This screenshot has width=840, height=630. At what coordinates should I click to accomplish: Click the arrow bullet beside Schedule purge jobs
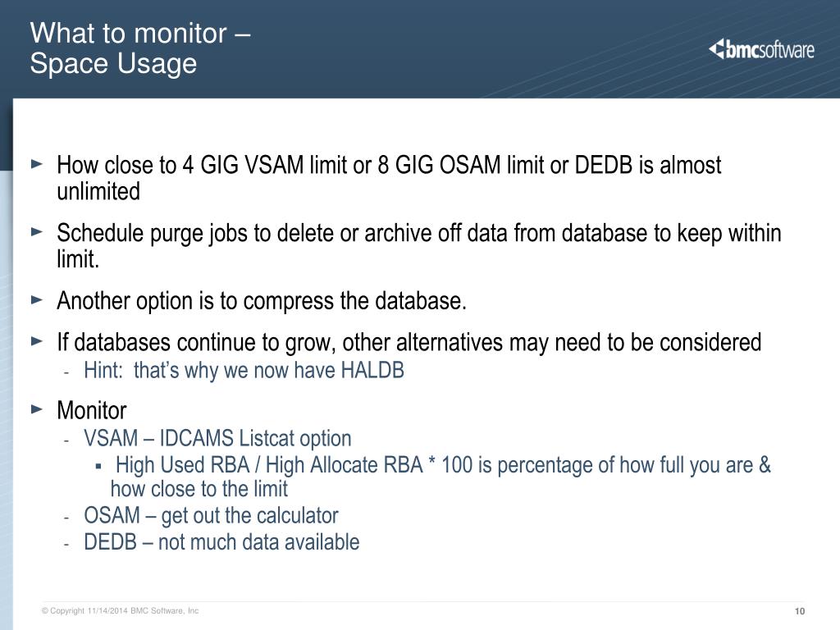tap(37, 231)
